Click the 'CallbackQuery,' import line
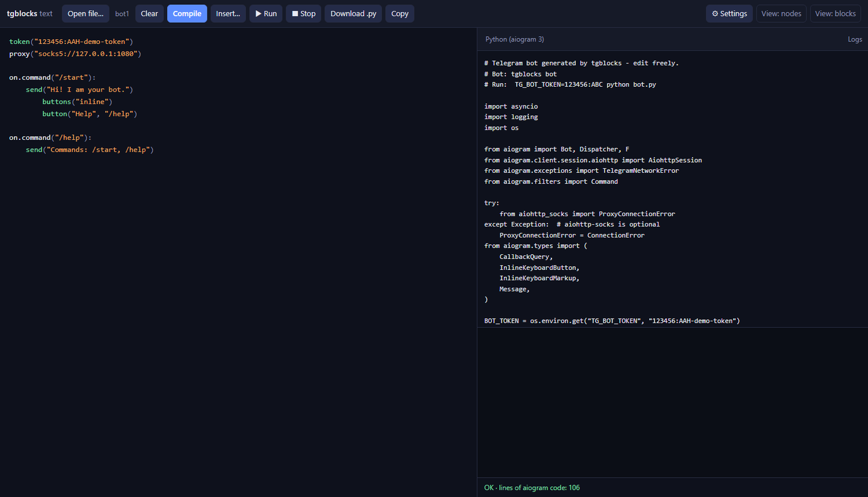Screen dimensions: 868x497 526,257
